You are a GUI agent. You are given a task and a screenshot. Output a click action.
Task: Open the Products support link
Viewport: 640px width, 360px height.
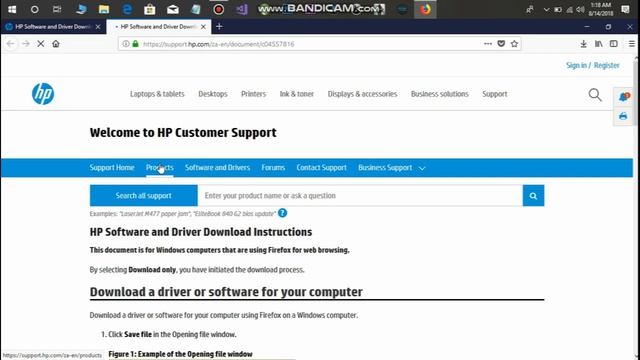(160, 168)
